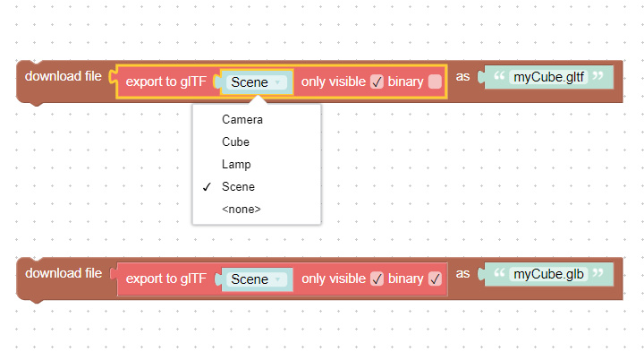Click the export to glTF label in the bottom block
Screen dimensions: 644x360
click(x=166, y=279)
